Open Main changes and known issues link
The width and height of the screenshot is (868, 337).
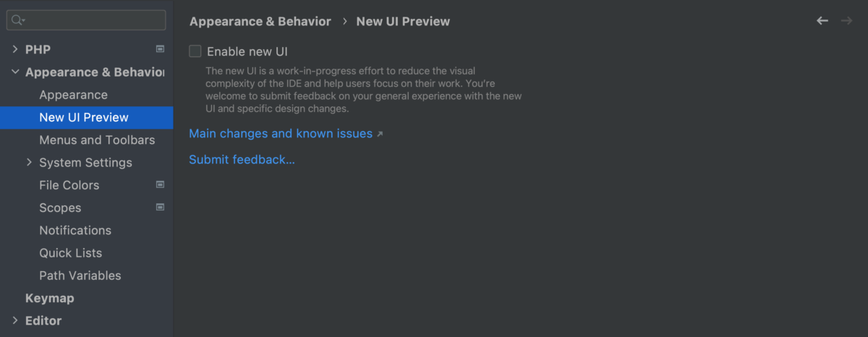point(281,134)
